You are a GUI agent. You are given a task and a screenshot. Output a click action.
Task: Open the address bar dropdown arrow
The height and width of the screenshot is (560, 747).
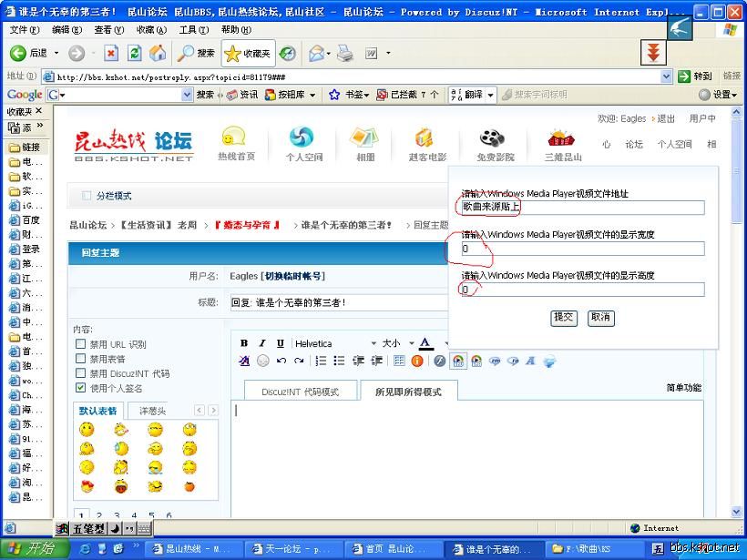[x=666, y=76]
